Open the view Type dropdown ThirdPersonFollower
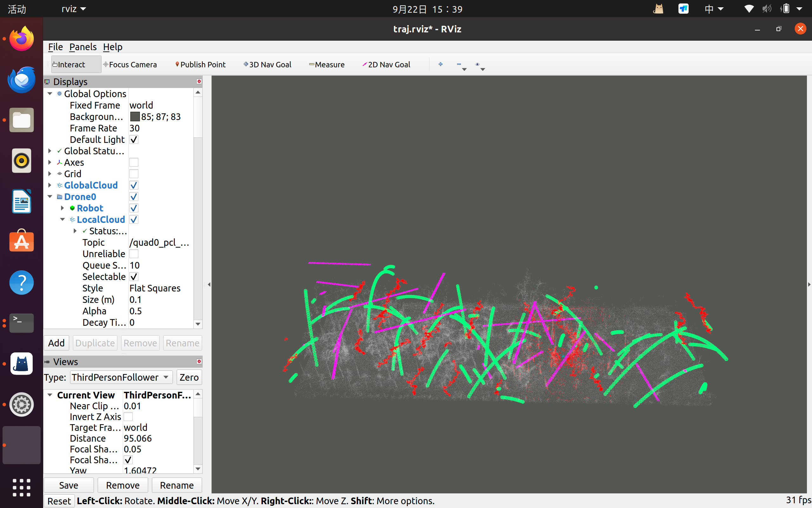The height and width of the screenshot is (508, 812). pyautogui.click(x=121, y=377)
